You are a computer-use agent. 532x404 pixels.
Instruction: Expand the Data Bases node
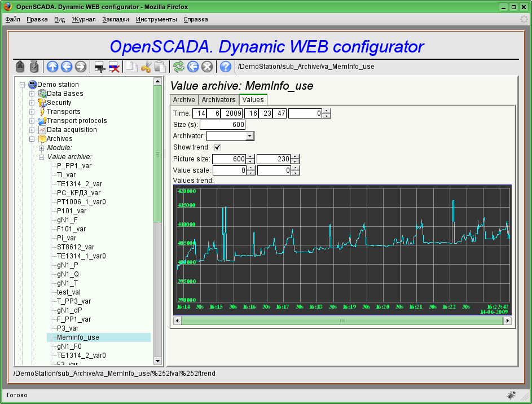32,94
